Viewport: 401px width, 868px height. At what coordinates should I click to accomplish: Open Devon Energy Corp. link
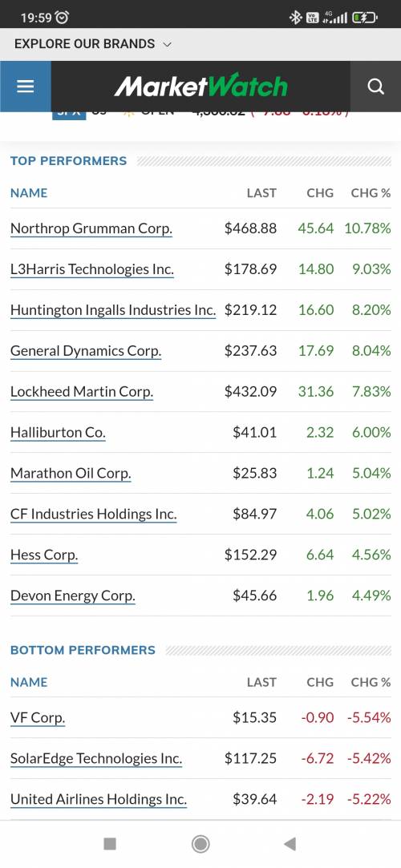click(x=73, y=596)
